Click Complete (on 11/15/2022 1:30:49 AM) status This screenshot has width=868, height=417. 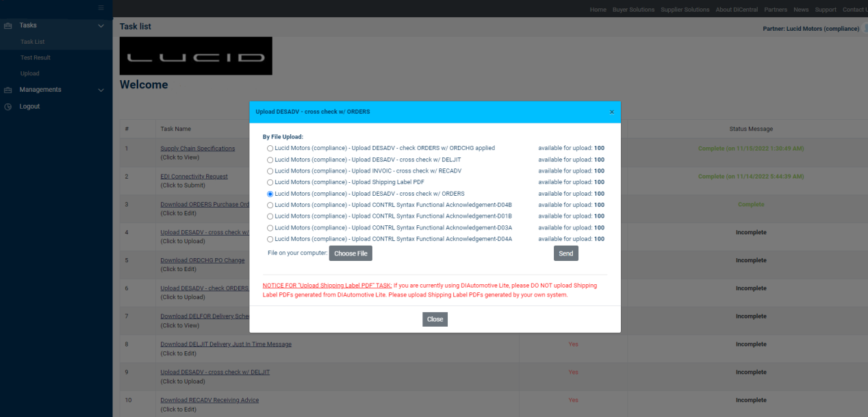[x=751, y=149]
